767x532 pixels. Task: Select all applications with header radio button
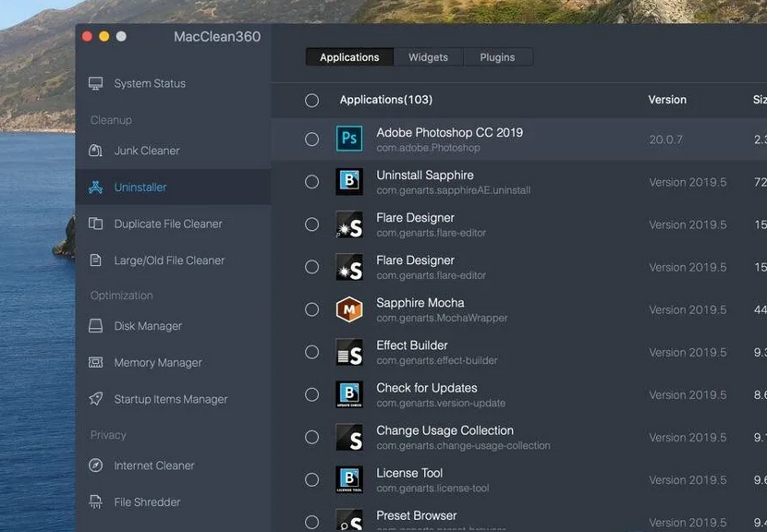pyautogui.click(x=311, y=101)
